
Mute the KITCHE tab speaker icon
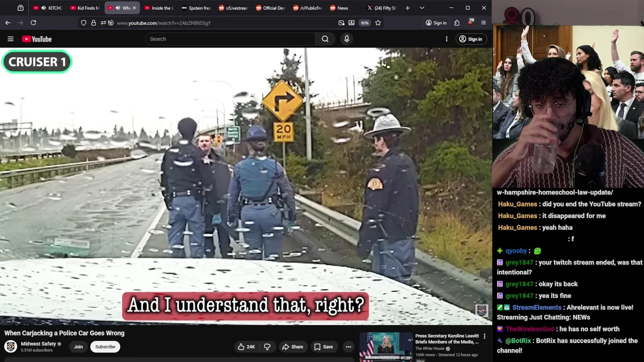pyautogui.click(x=43, y=8)
